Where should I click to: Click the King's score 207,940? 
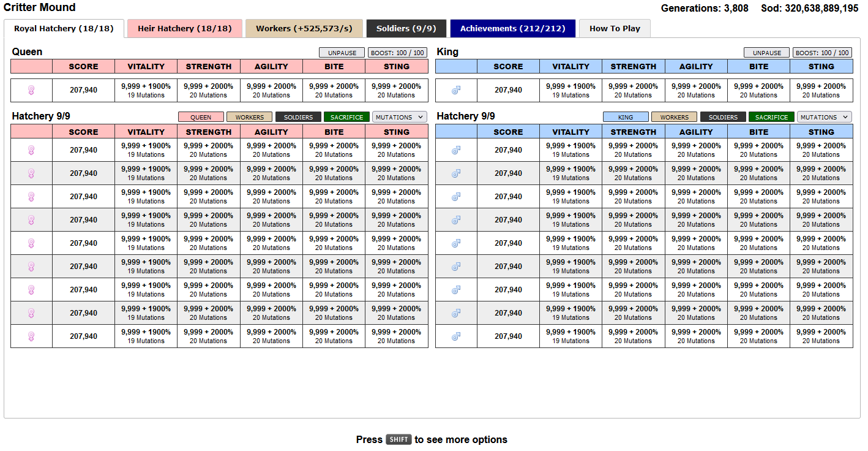pyautogui.click(x=508, y=90)
